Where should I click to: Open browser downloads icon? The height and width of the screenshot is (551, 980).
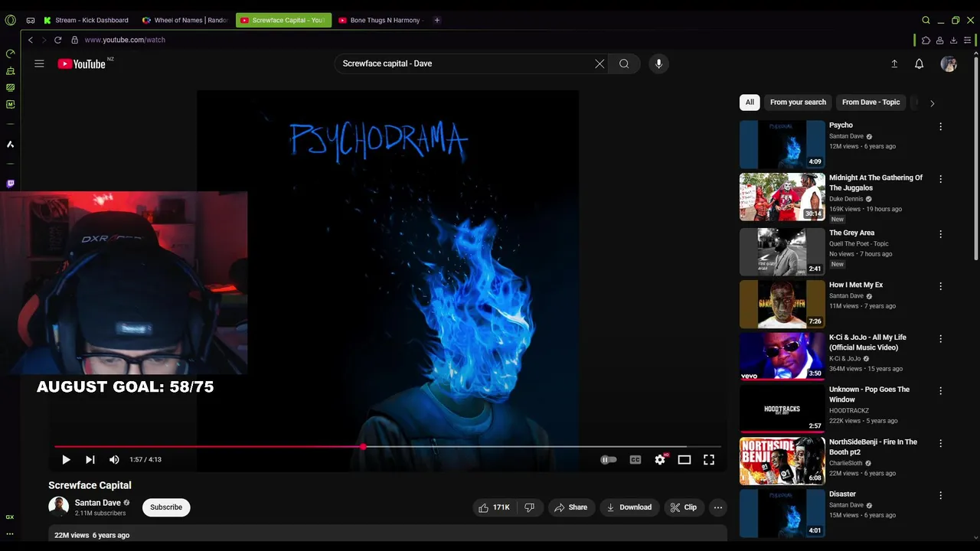(x=953, y=40)
